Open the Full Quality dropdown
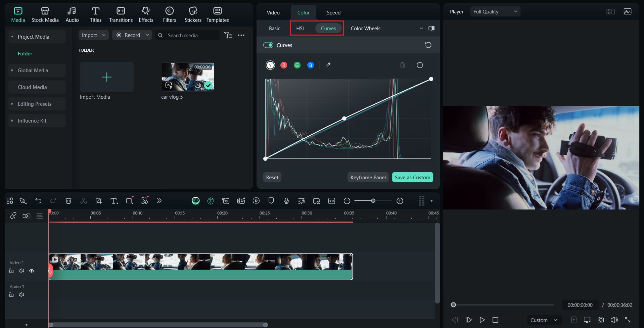This screenshot has height=328, width=644. (495, 12)
